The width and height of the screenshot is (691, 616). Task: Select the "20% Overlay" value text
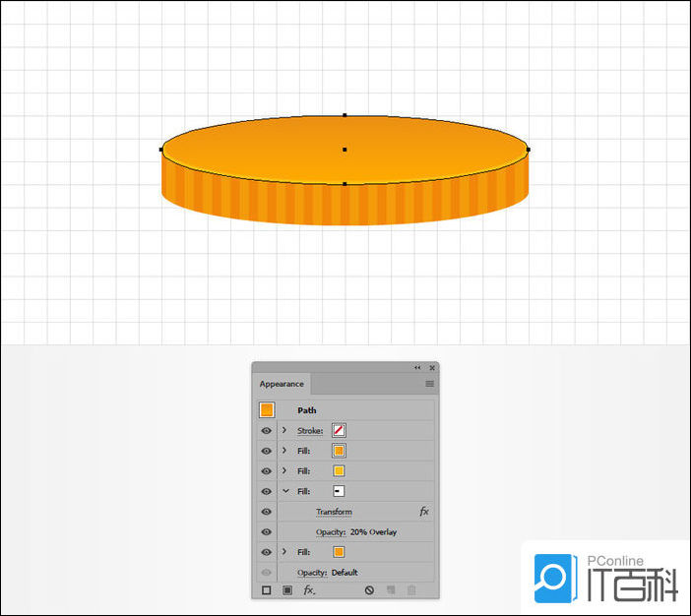[373, 531]
